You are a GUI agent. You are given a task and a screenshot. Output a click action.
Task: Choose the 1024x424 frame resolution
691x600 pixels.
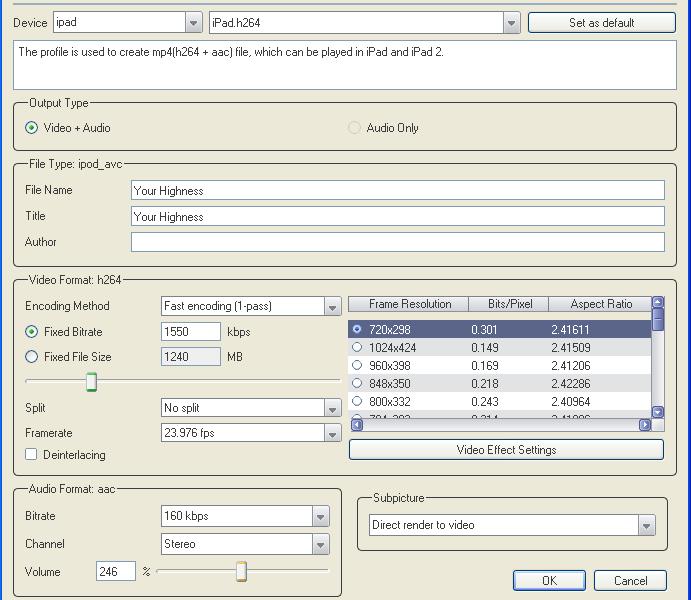tap(357, 348)
